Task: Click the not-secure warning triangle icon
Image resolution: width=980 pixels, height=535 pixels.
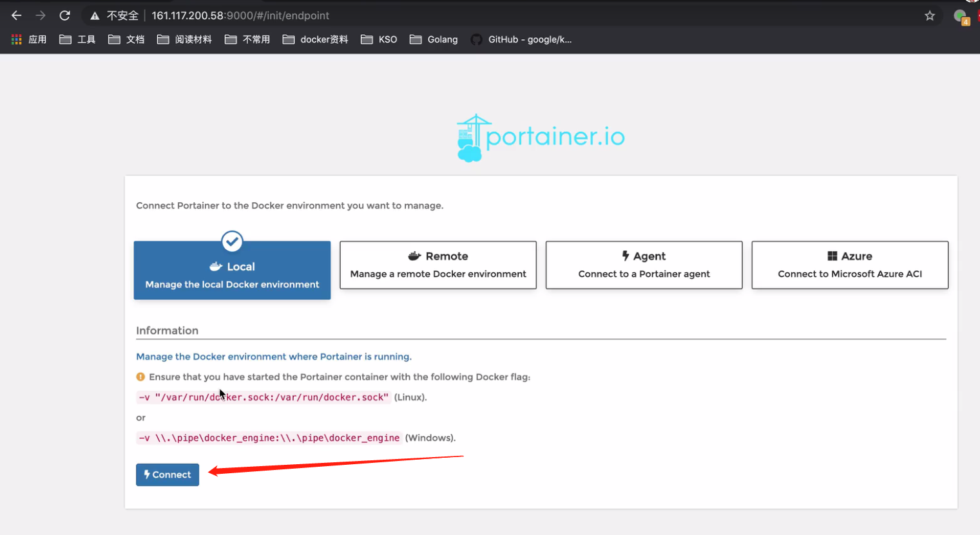Action: (95, 15)
